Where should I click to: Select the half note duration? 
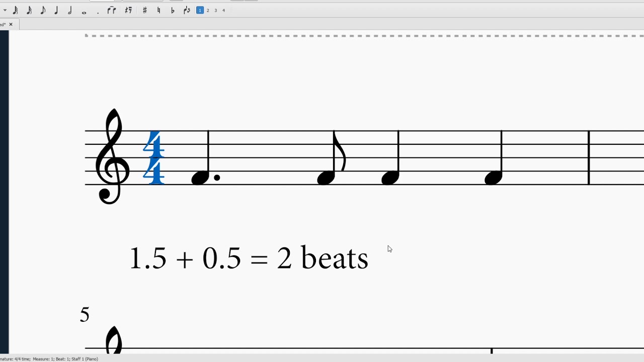point(70,10)
